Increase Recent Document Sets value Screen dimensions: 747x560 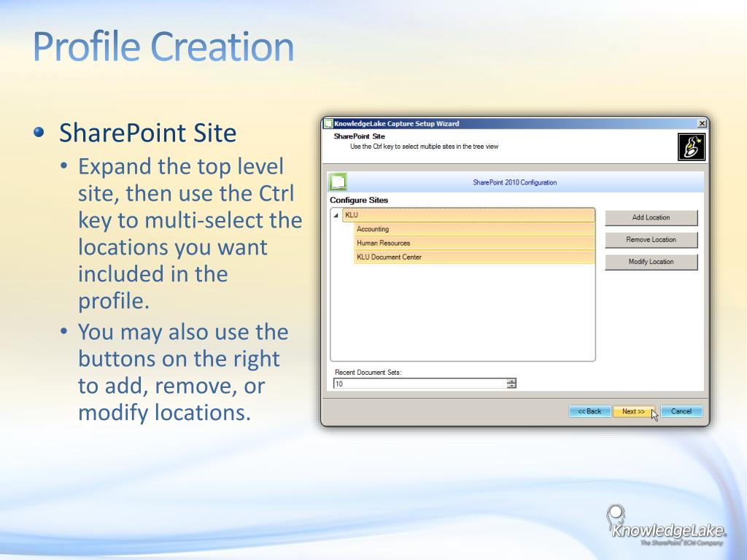click(x=511, y=381)
